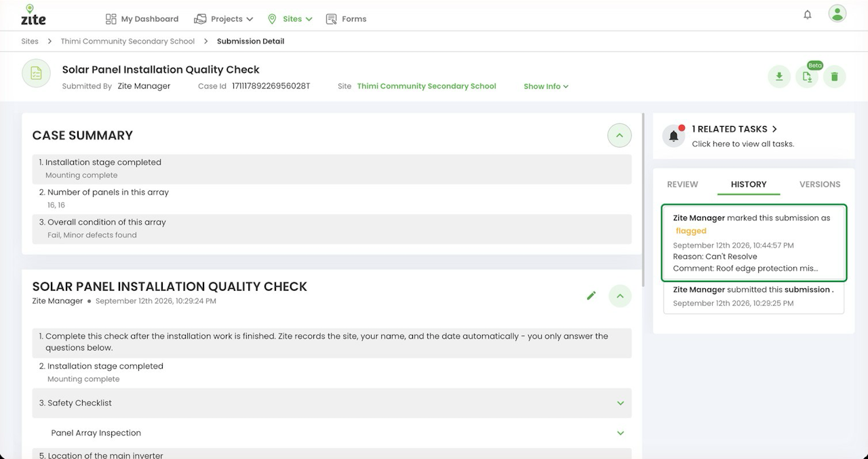The image size is (868, 459).
Task: Open the user profile avatar
Action: point(837,14)
